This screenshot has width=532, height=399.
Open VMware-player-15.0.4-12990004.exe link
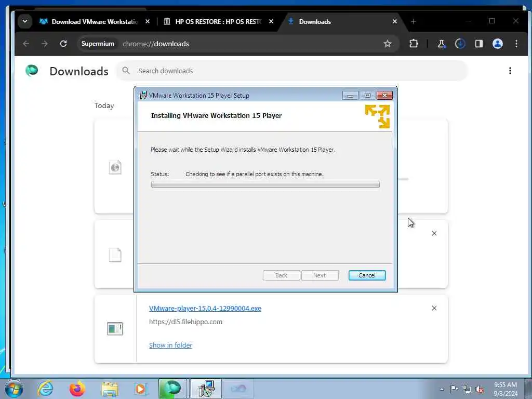(x=205, y=309)
